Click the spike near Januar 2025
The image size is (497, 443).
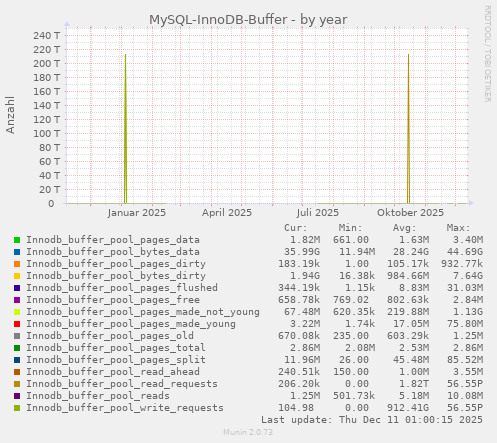point(125,128)
